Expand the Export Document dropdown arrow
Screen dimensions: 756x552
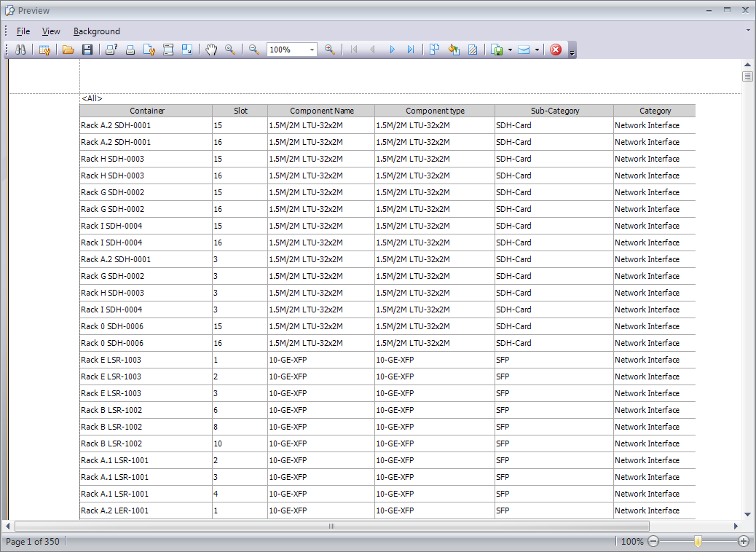[x=510, y=50]
